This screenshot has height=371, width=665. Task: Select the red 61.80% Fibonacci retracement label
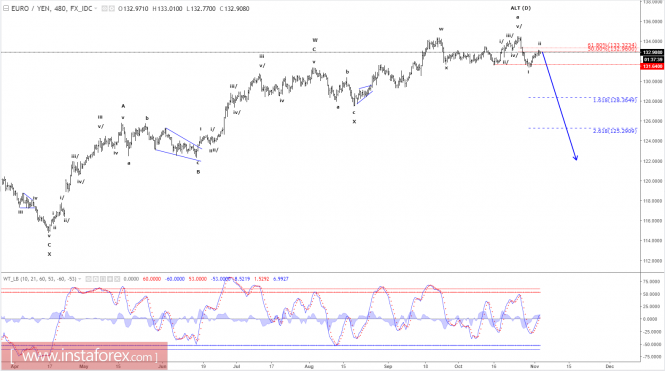click(x=612, y=45)
